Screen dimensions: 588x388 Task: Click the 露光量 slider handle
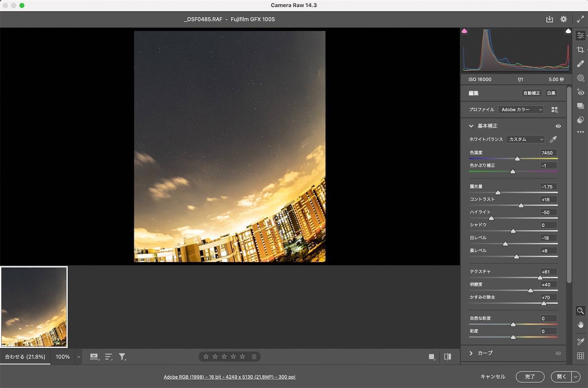[498, 193]
